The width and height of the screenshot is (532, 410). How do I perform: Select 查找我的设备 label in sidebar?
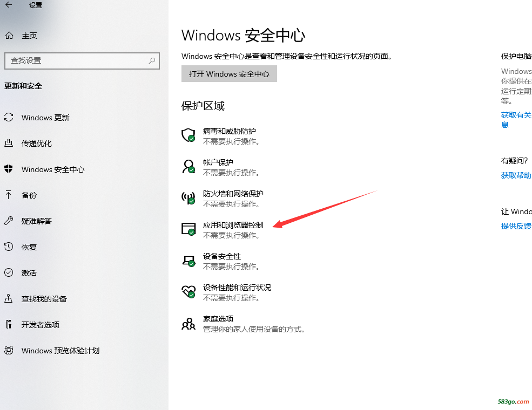[44, 299]
